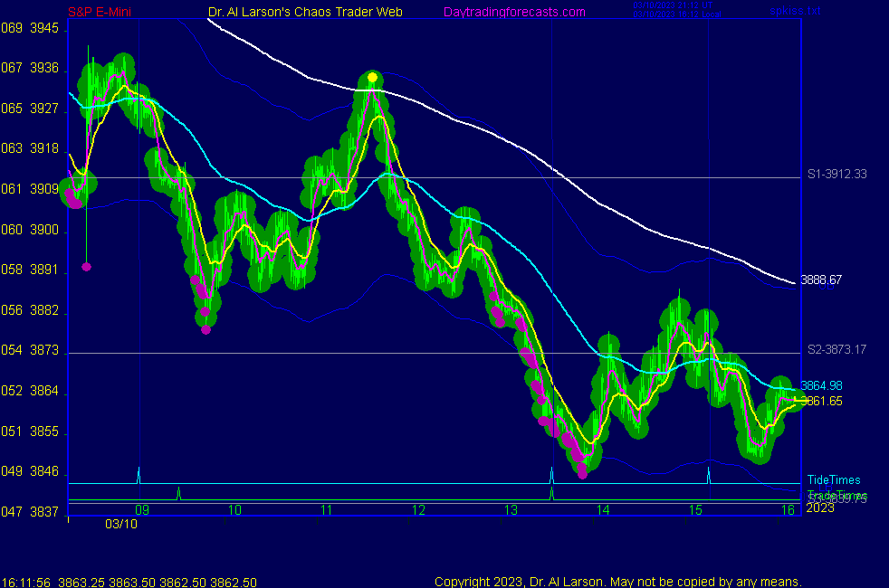Viewport: 889px width, 588px height.
Task: Click the 052 3864 price axis label
Action: [30, 391]
